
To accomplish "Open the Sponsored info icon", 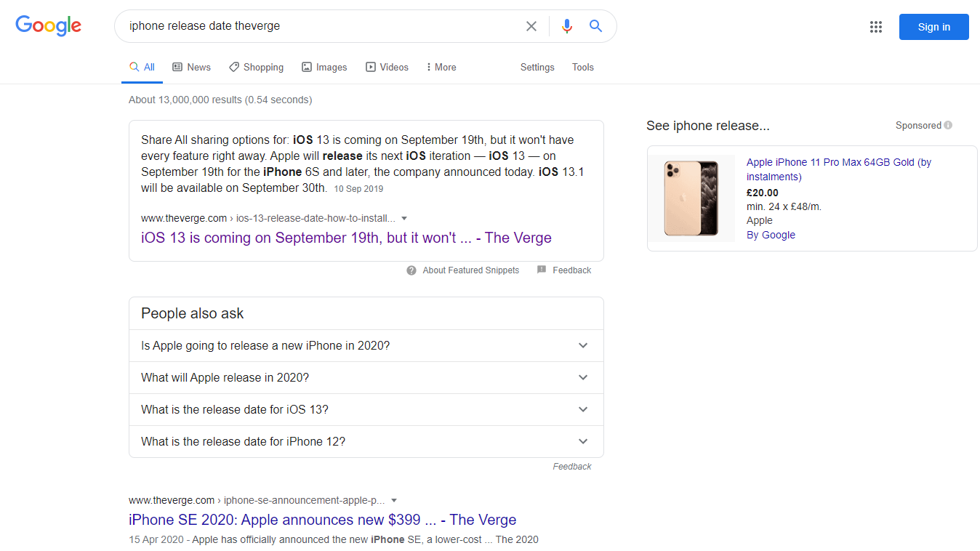I will (948, 125).
